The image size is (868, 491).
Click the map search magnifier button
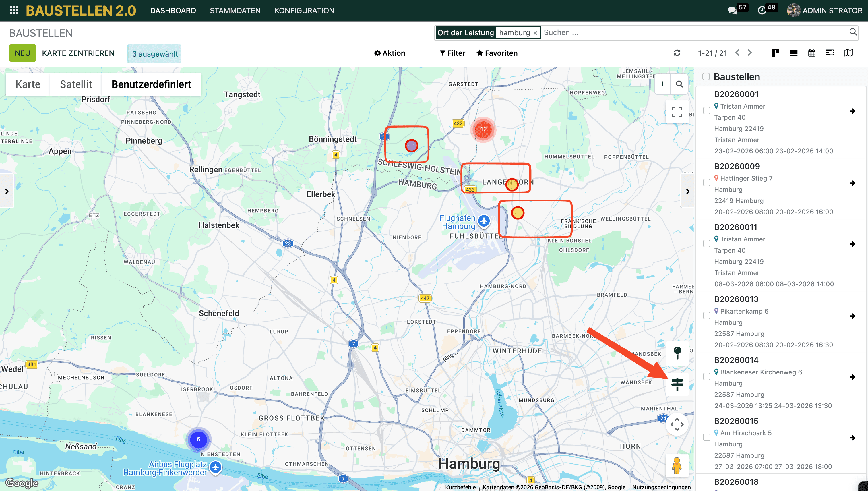coord(679,84)
